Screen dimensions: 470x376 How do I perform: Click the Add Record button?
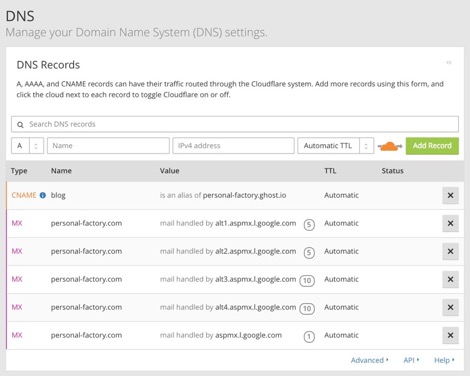coord(432,146)
